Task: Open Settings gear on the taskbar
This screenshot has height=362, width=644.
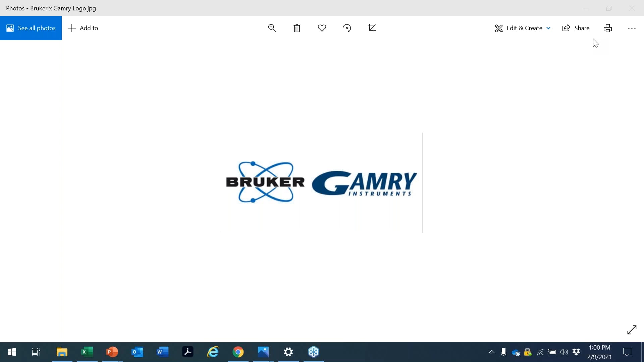Action: coord(288,352)
